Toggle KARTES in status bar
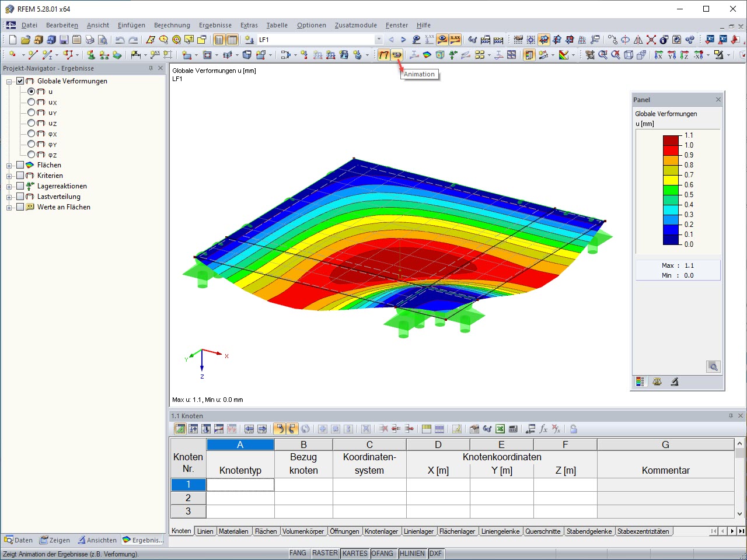Screen dimensions: 747x560 coord(355,553)
